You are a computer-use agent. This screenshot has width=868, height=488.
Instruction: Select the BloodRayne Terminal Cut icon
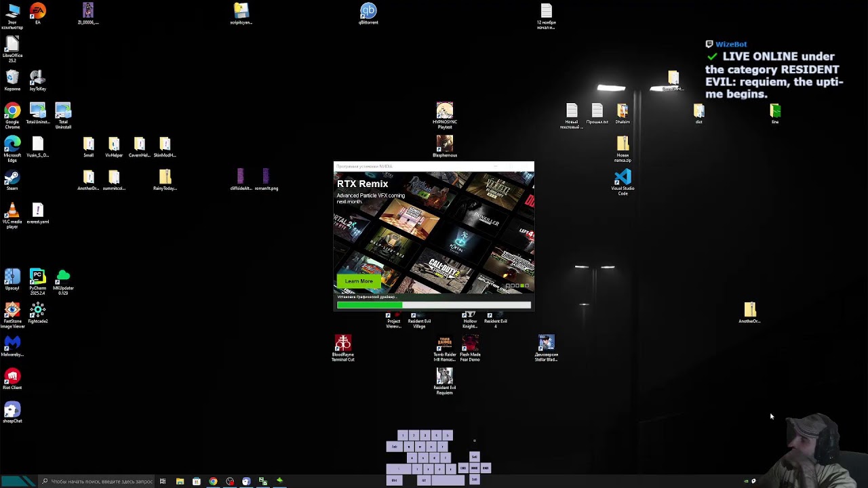tap(343, 348)
